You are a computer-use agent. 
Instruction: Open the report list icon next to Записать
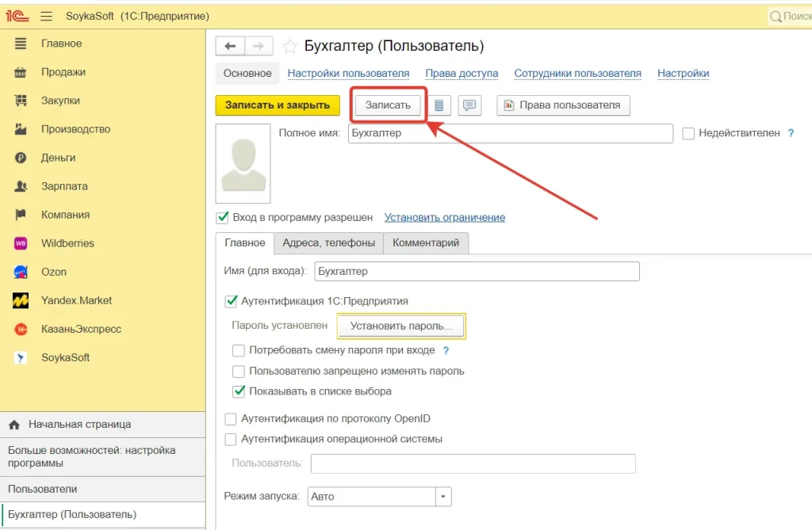tap(439, 105)
